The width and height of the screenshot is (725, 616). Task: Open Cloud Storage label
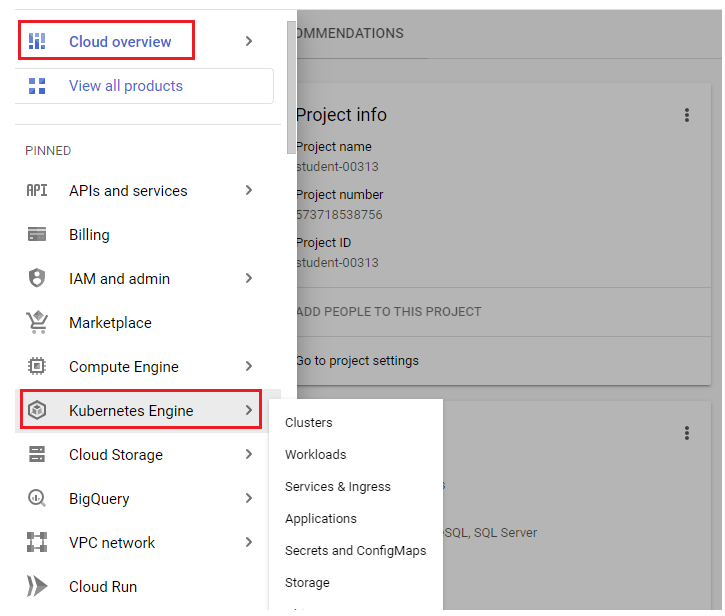pos(116,455)
